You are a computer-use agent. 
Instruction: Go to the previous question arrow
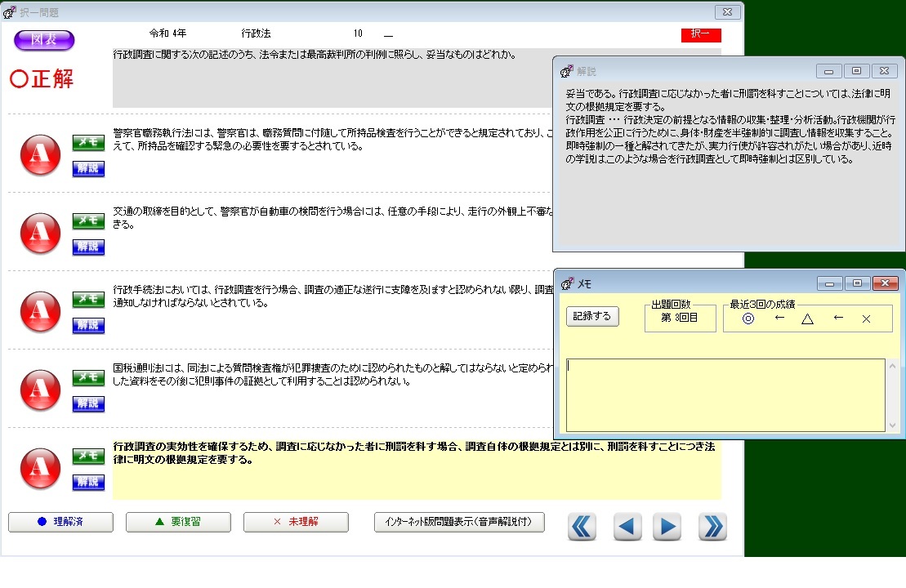627,528
